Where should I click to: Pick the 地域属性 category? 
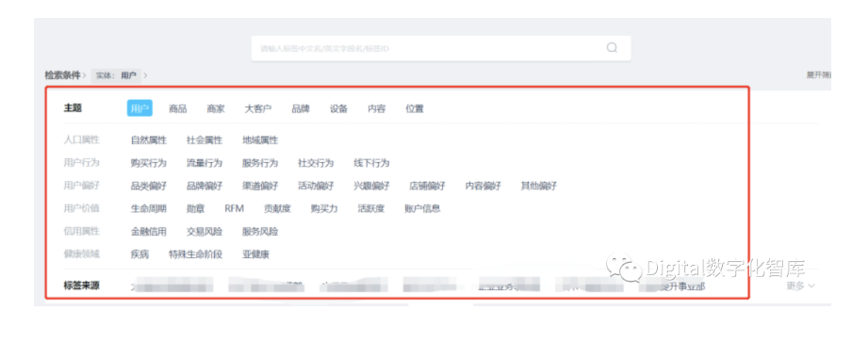pyautogui.click(x=260, y=140)
